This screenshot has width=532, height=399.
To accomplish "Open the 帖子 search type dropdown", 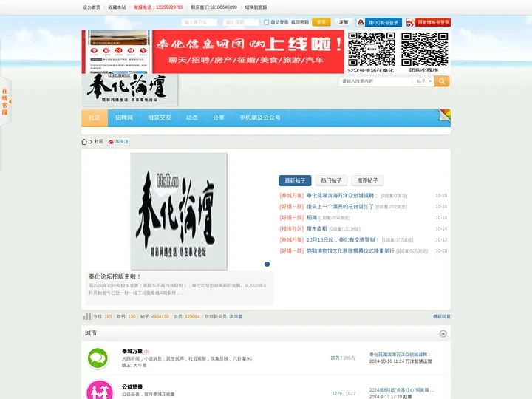I will 422,81.
